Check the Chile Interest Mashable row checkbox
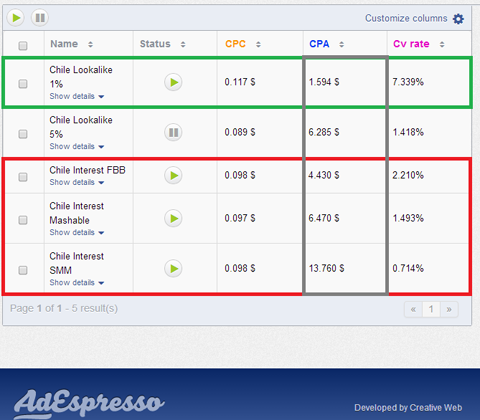The width and height of the screenshot is (480, 420). click(x=23, y=220)
